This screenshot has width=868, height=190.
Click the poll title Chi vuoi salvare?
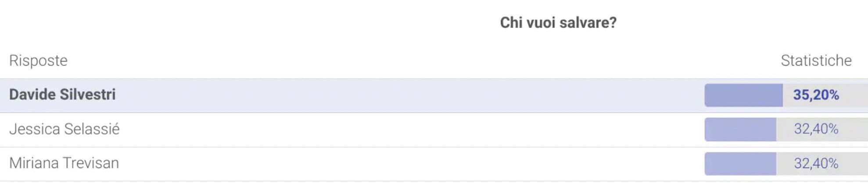click(558, 22)
